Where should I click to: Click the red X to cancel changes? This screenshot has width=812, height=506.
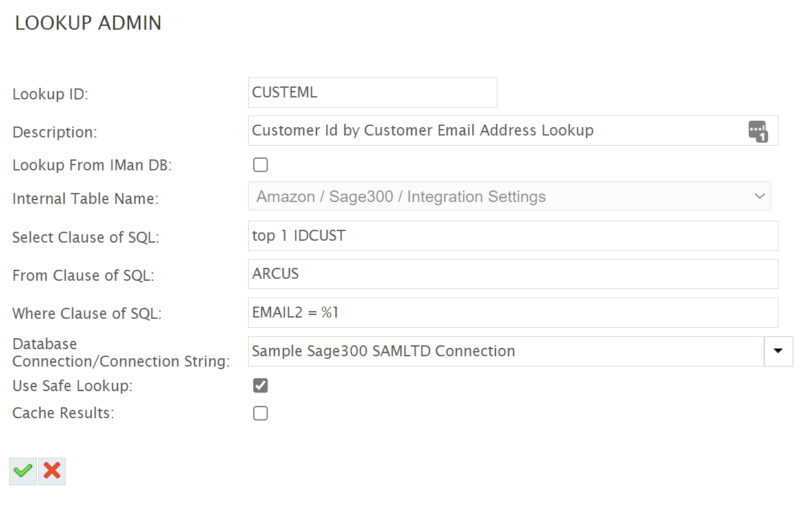click(x=51, y=471)
